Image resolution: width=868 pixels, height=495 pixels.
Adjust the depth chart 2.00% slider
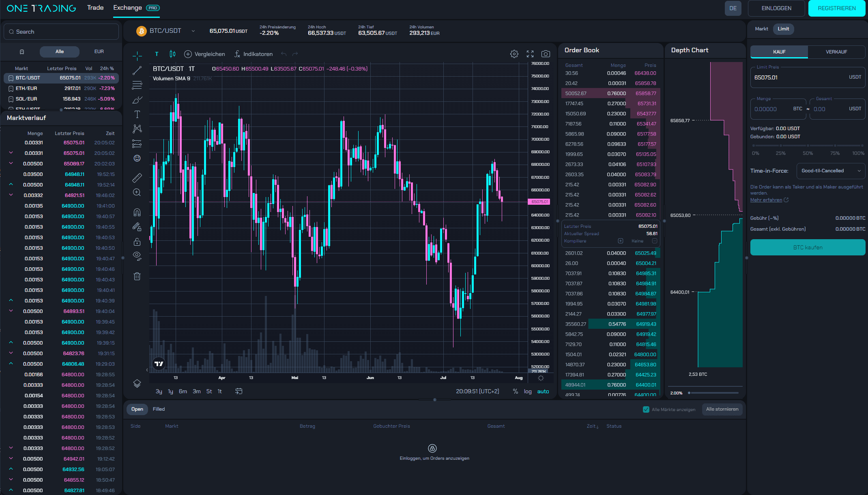point(713,393)
